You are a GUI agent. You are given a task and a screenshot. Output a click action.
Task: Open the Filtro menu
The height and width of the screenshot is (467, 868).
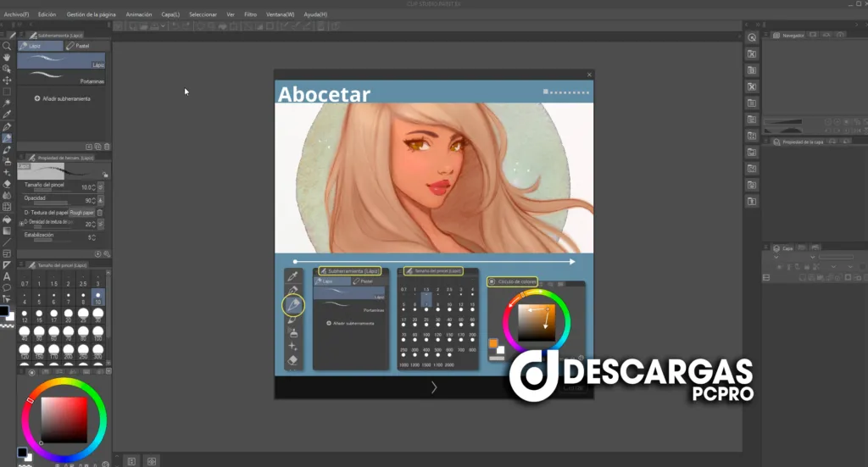250,14
